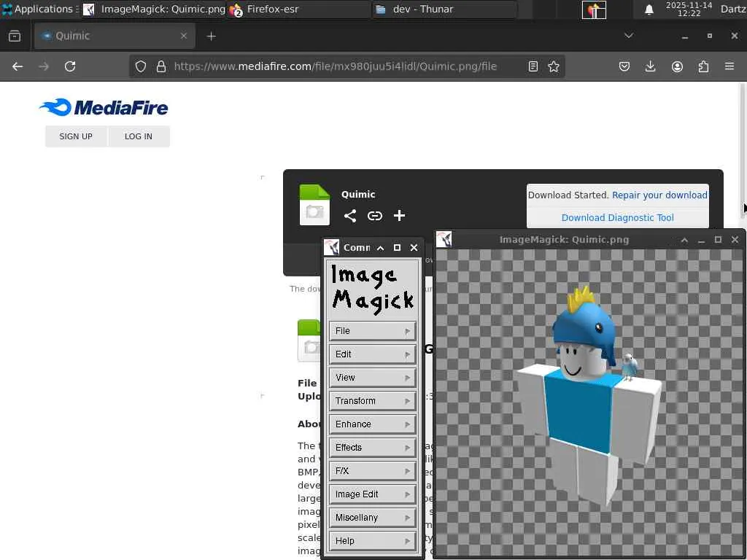Open Commands window menu icon
This screenshot has width=747, height=560.
coord(332,248)
